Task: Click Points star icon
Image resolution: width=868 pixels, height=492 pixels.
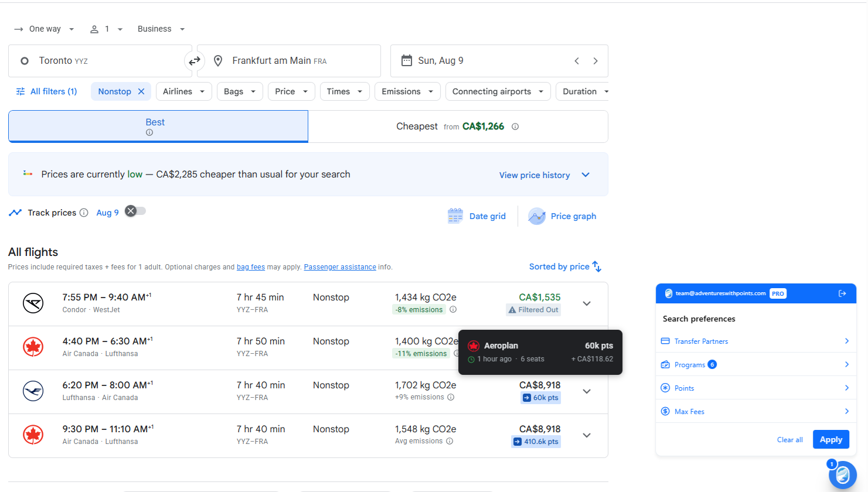Action: click(x=665, y=388)
